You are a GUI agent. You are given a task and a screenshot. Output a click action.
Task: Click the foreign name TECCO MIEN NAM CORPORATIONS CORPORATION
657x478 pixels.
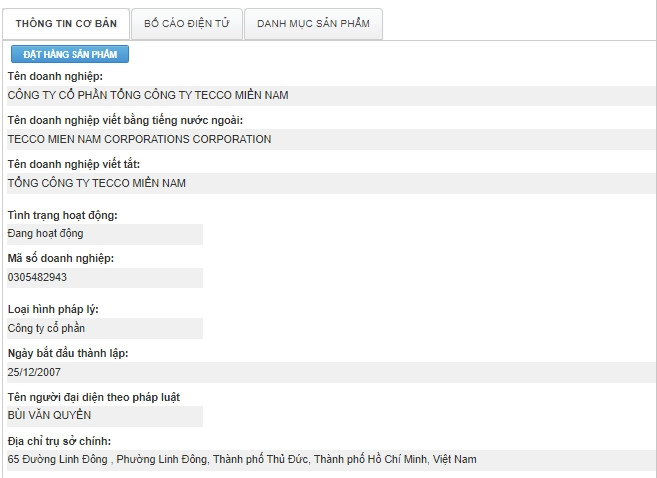(x=139, y=139)
